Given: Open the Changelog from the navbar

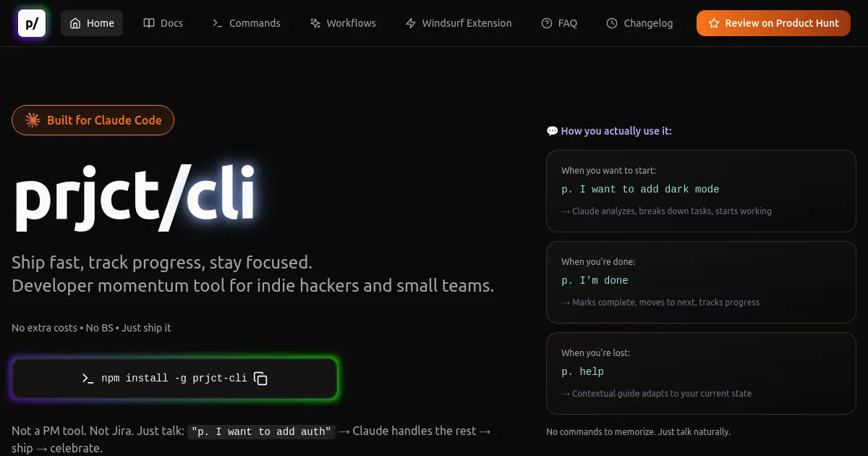Looking at the screenshot, I should pos(639,22).
